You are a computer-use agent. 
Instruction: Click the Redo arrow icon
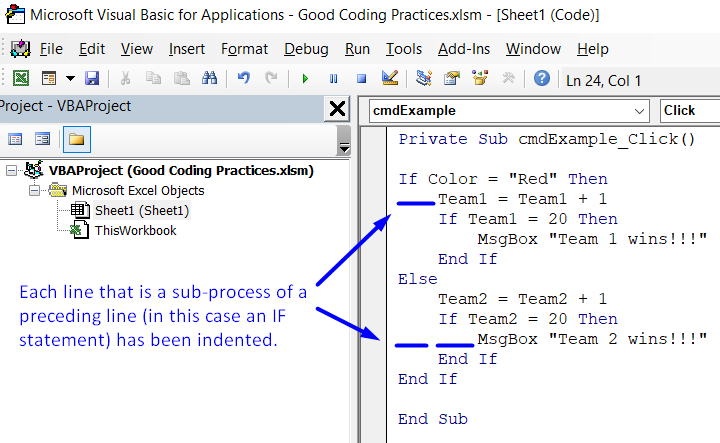[x=271, y=79]
